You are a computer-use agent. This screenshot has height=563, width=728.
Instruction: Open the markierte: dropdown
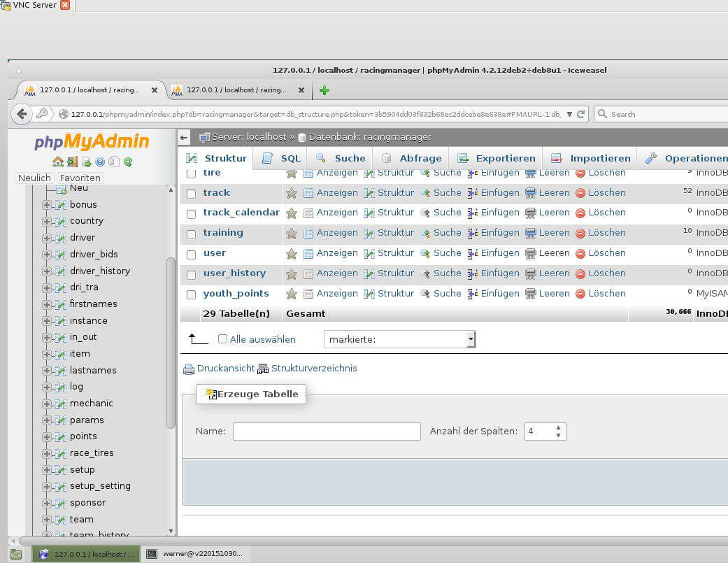tap(399, 339)
